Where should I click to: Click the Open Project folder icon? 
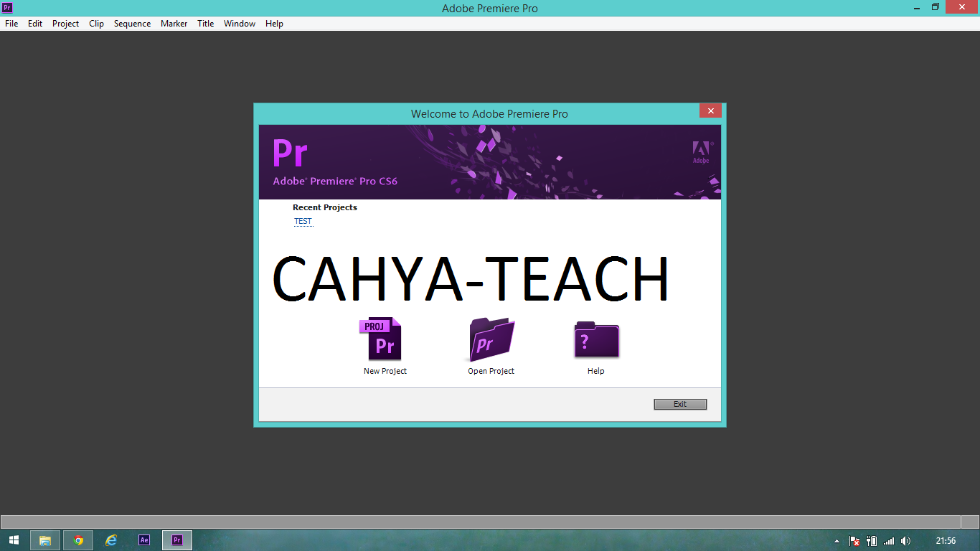pyautogui.click(x=491, y=339)
